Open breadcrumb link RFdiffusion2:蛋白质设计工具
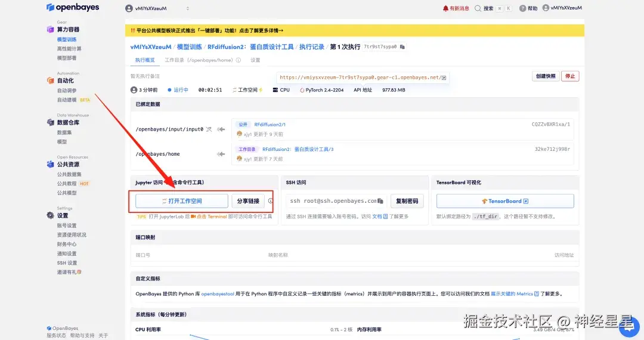Viewport: 644px width, 340px height. coord(250,47)
